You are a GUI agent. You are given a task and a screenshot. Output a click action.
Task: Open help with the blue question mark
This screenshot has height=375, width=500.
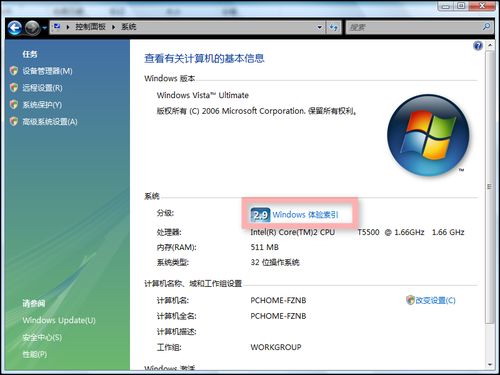click(478, 46)
